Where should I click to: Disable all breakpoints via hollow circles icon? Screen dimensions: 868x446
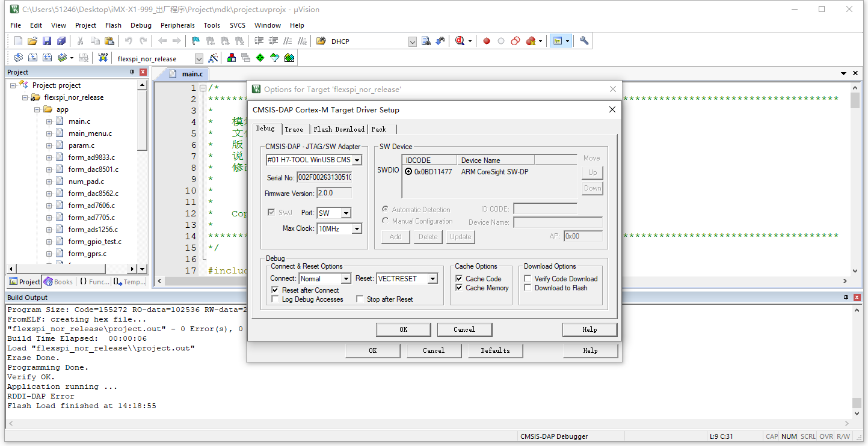point(516,41)
